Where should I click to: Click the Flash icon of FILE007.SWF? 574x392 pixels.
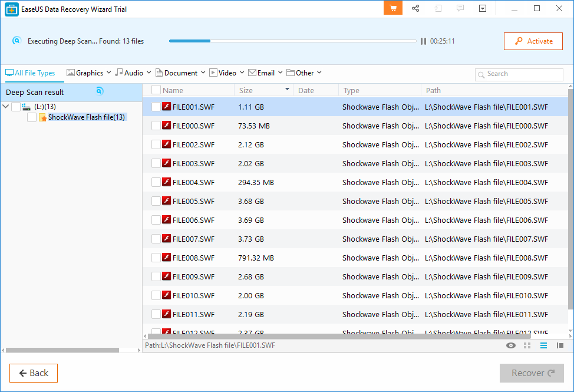167,238
